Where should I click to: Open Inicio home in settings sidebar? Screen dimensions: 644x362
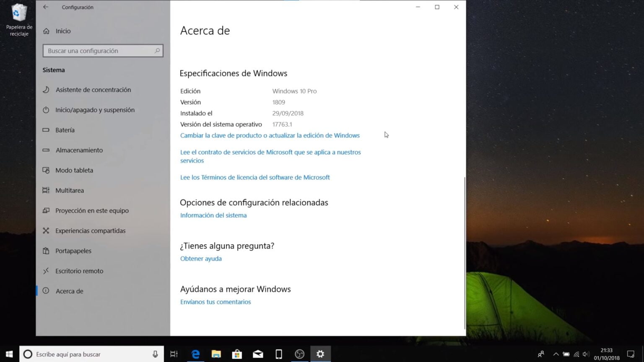[x=63, y=31]
